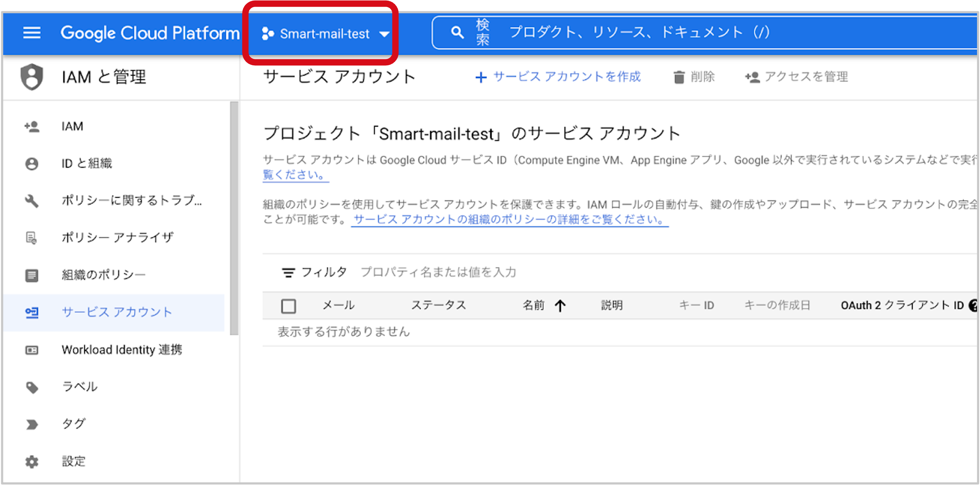Image resolution: width=980 pixels, height=485 pixels.
Task: Click サービス アカウントを作成 button
Action: click(558, 77)
